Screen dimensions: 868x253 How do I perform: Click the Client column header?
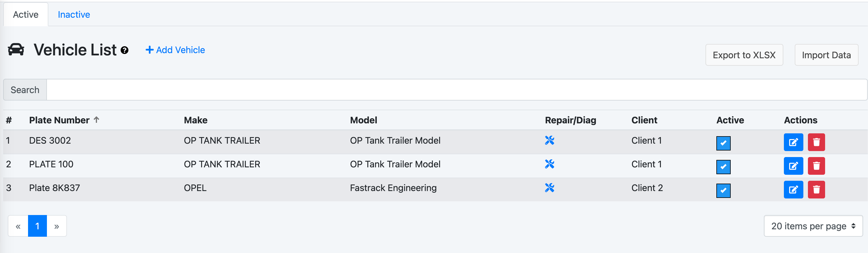[644, 120]
